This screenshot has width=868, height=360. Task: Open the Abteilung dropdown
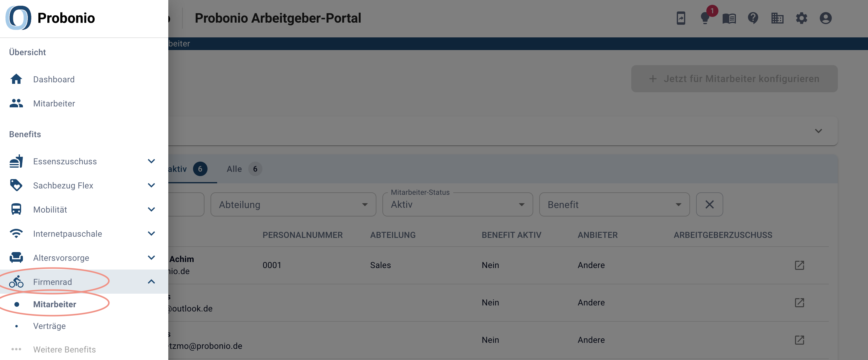293,204
